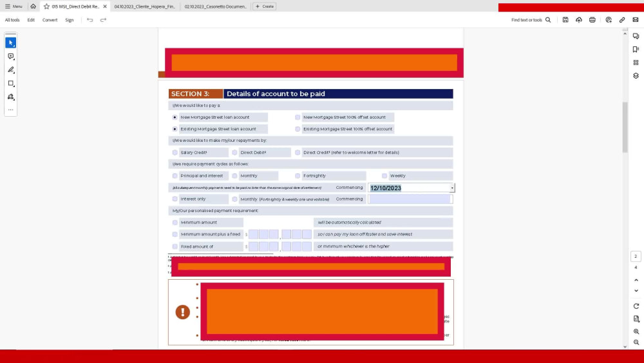Open the bookmarks panel
Screen dimensions: 644x363
pos(636,50)
